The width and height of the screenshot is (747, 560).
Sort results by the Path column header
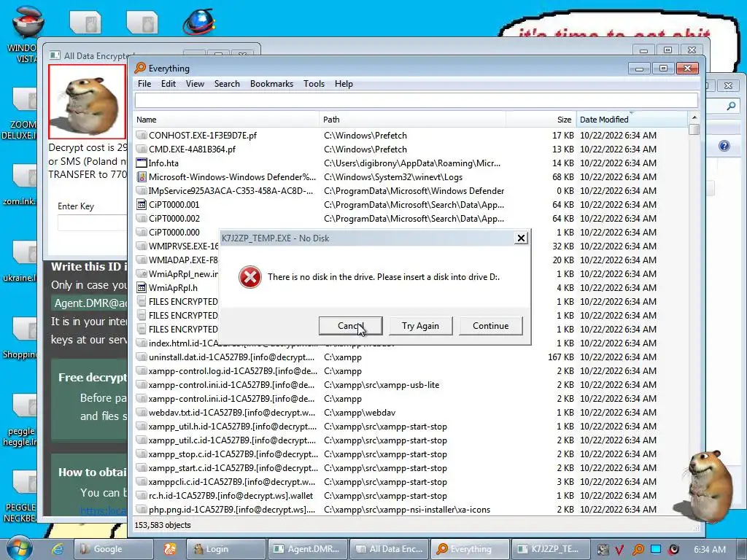tap(412, 120)
